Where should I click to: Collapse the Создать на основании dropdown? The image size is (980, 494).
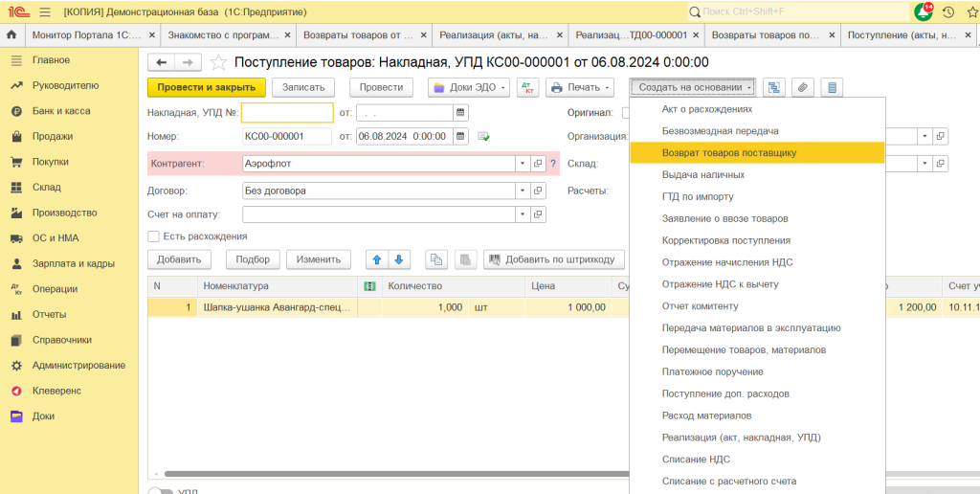693,87
